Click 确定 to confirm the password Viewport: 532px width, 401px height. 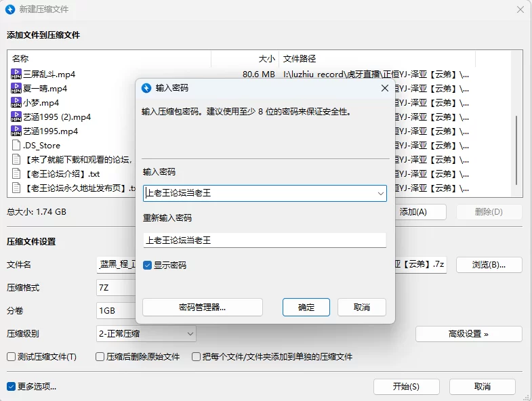pos(306,308)
